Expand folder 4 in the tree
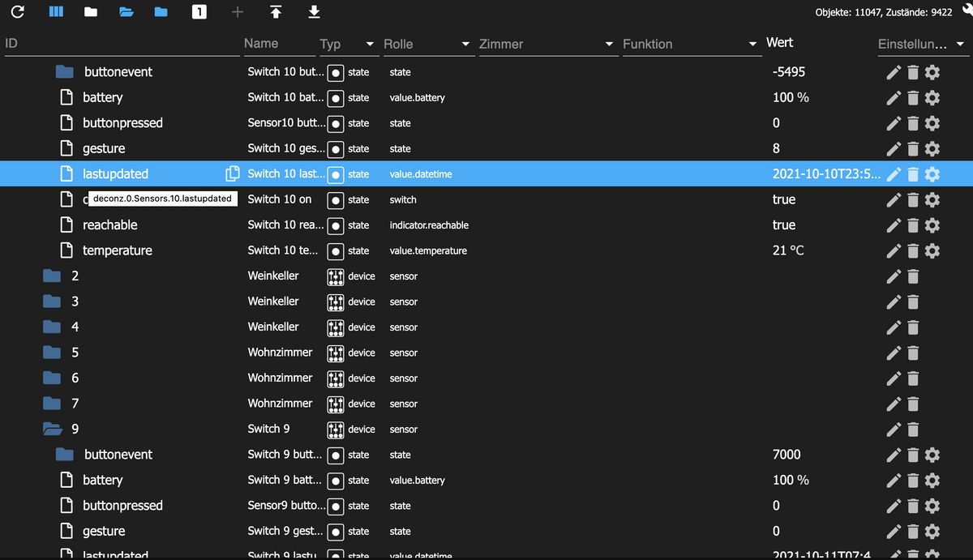This screenshot has width=973, height=560. 52,327
